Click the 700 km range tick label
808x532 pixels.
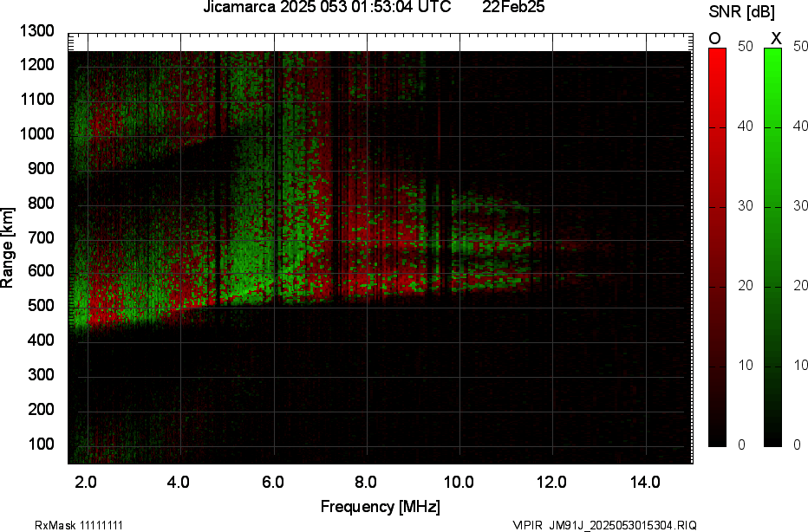coord(41,237)
